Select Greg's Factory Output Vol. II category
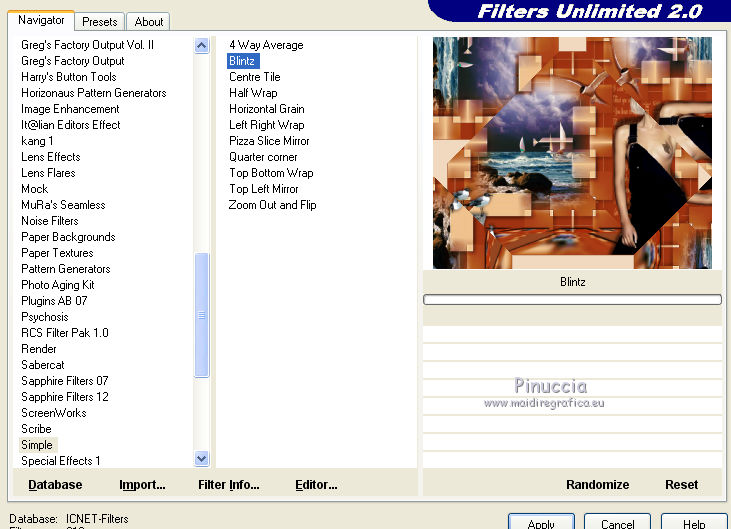This screenshot has width=731, height=529. coord(87,45)
